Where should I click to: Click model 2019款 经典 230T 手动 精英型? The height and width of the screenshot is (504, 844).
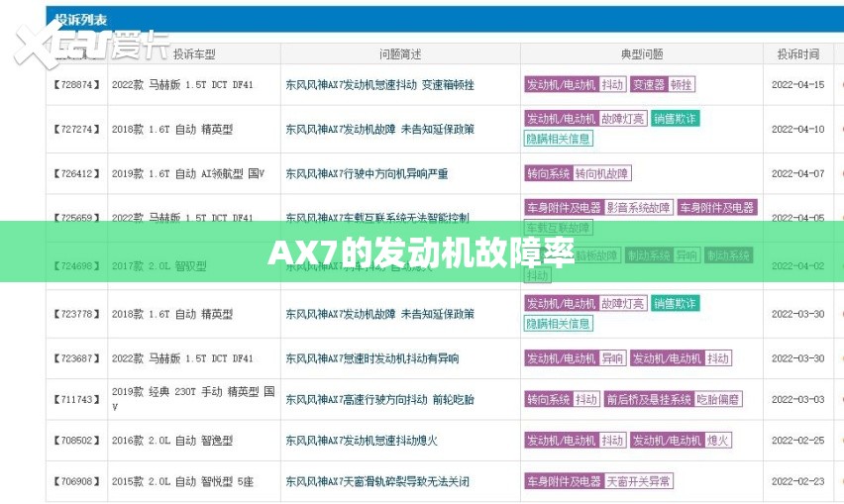(193, 399)
